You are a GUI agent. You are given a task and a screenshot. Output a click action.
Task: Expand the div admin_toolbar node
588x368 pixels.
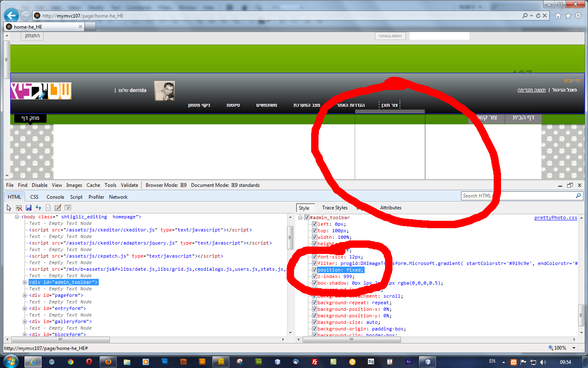(x=25, y=282)
